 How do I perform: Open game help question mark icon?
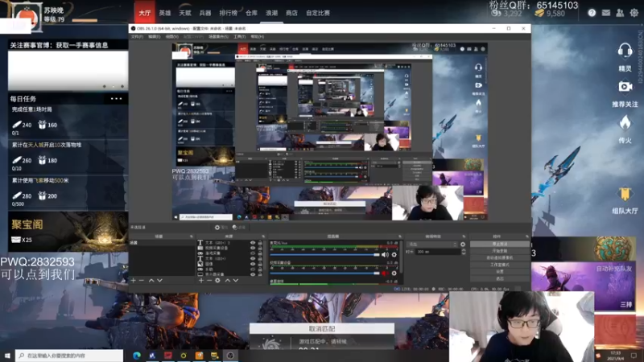(592, 13)
